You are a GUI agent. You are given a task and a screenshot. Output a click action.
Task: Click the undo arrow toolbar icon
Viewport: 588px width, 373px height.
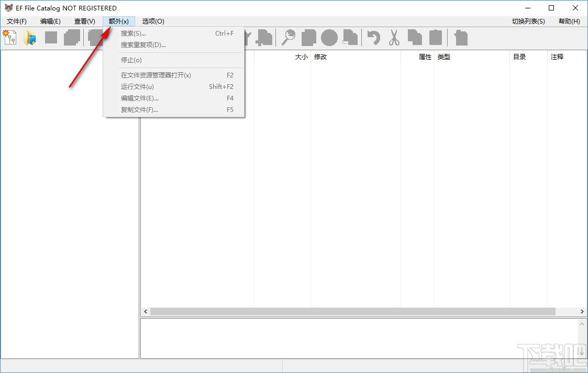click(x=373, y=37)
